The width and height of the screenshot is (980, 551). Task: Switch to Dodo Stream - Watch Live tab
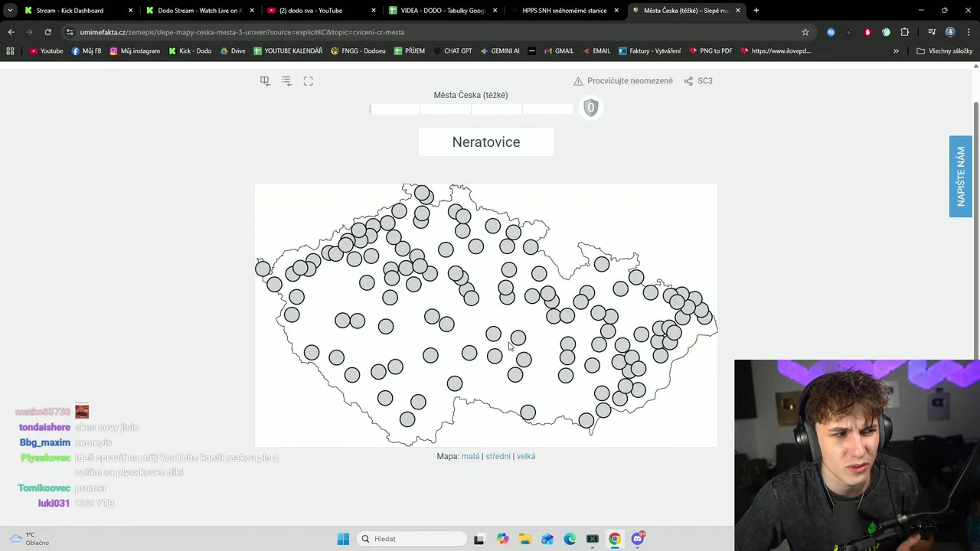pos(200,11)
